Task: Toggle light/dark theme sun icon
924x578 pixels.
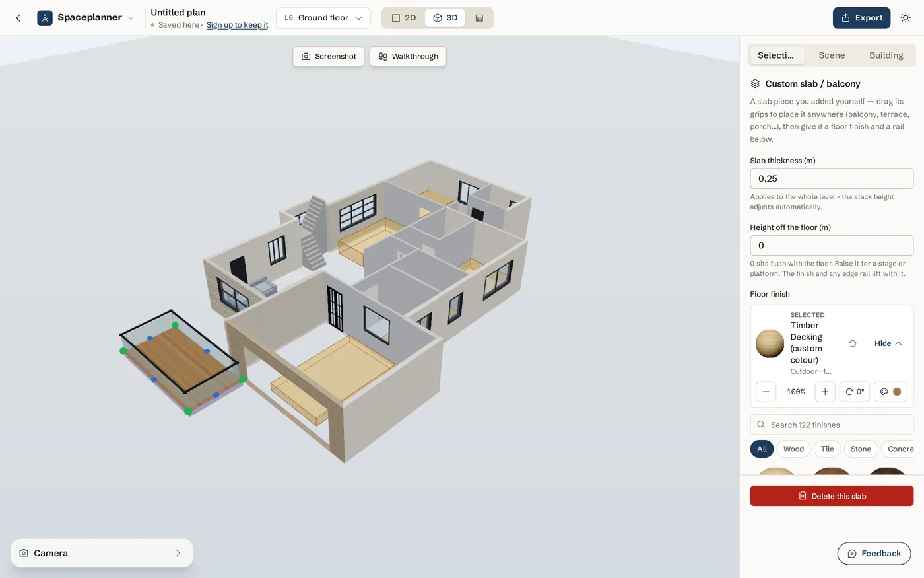Action: [906, 18]
